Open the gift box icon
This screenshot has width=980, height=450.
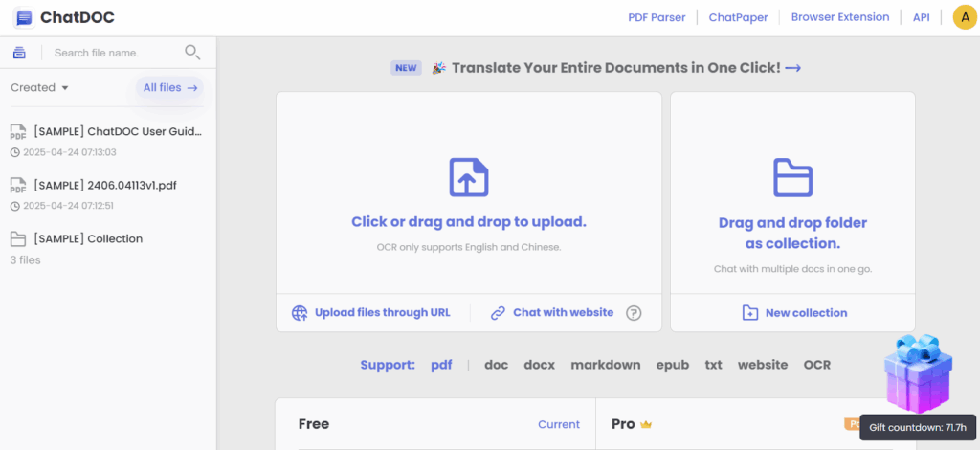click(918, 373)
